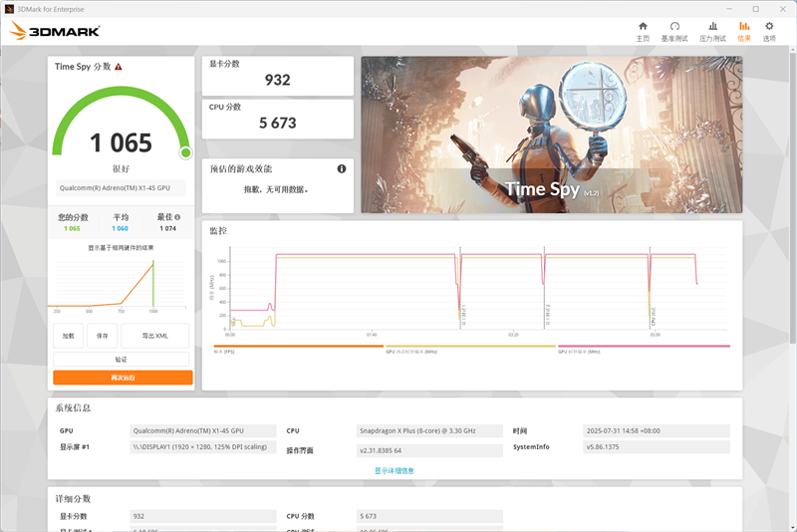Click the average score 1 060

(120, 229)
